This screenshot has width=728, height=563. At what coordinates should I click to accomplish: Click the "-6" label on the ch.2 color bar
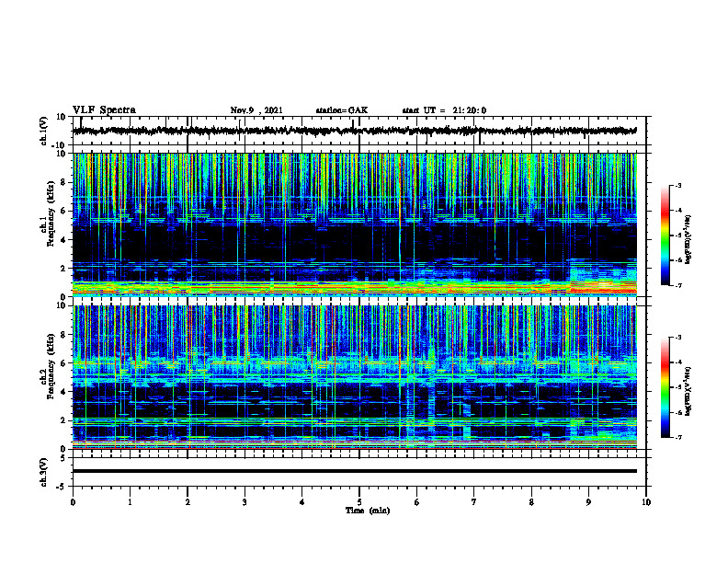tap(677, 412)
